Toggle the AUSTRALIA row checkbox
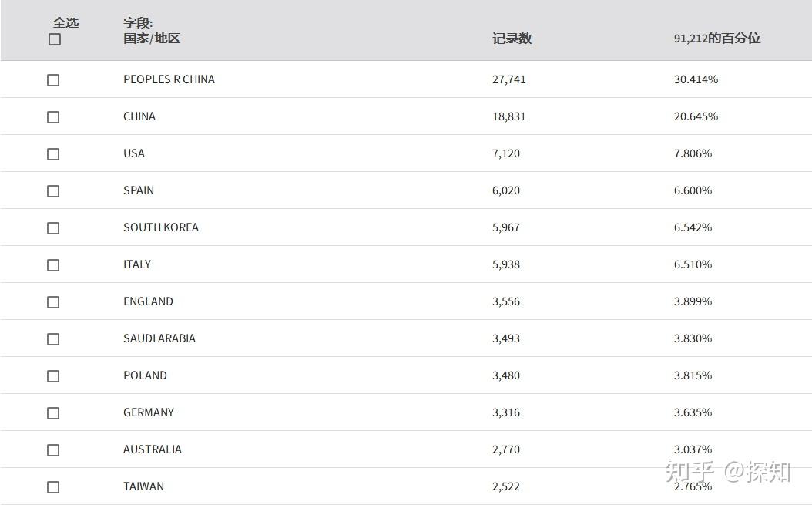 53,450
